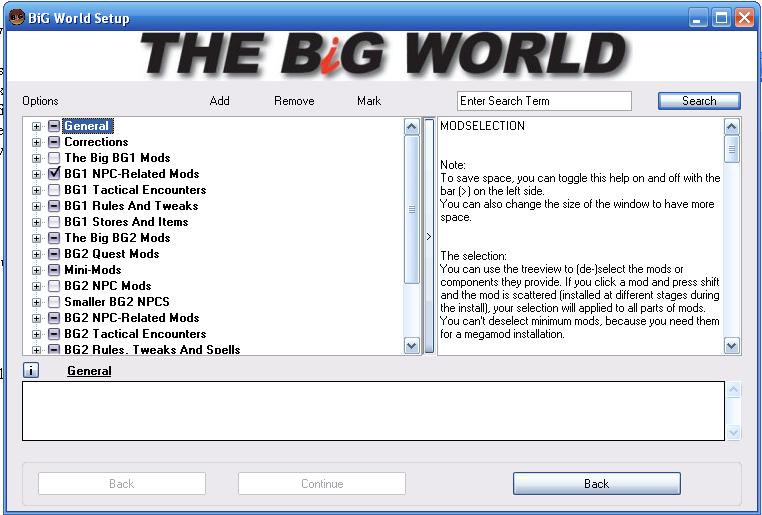This screenshot has width=762, height=515.
Task: Toggle the General checkbox
Action: [54, 126]
